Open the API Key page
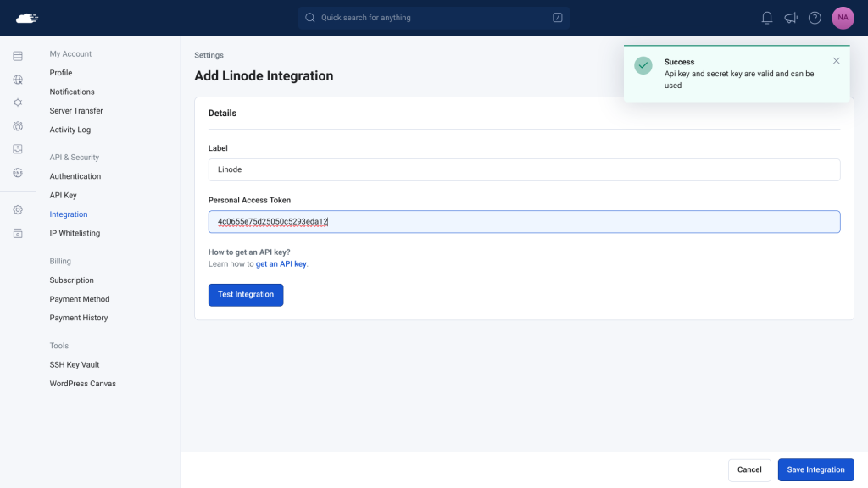 (63, 196)
